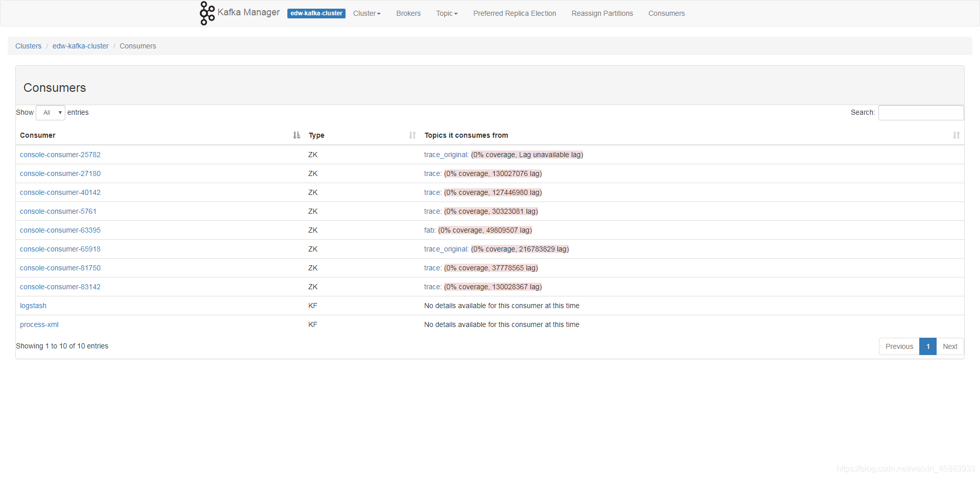The width and height of the screenshot is (980, 478).
Task: Open the Cluster dropdown menu
Action: click(367, 13)
